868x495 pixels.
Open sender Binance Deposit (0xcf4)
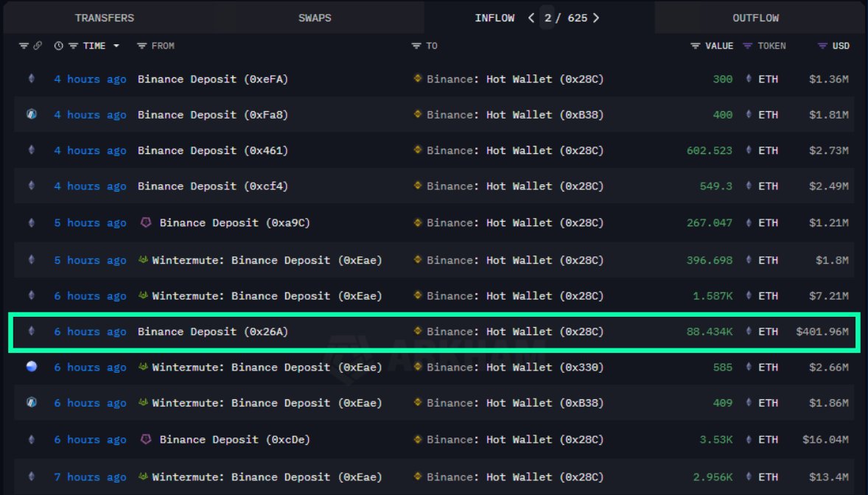pos(212,186)
